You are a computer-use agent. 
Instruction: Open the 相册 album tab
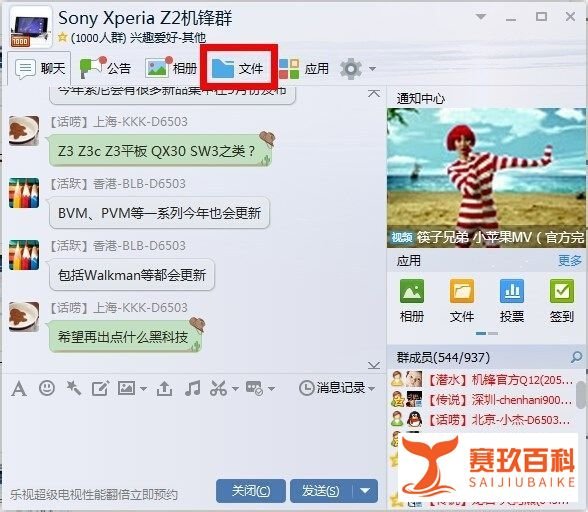tap(171, 68)
